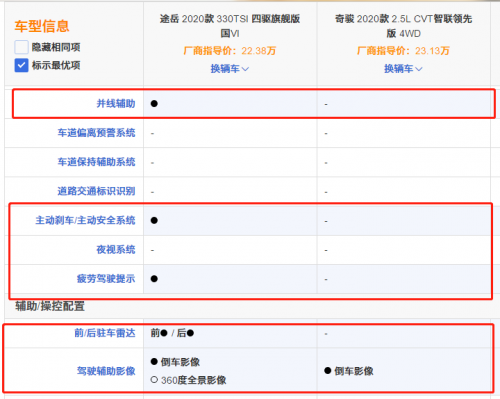Click the 车型信息 heading
Screen dimensions: 500x399
[x=42, y=26]
